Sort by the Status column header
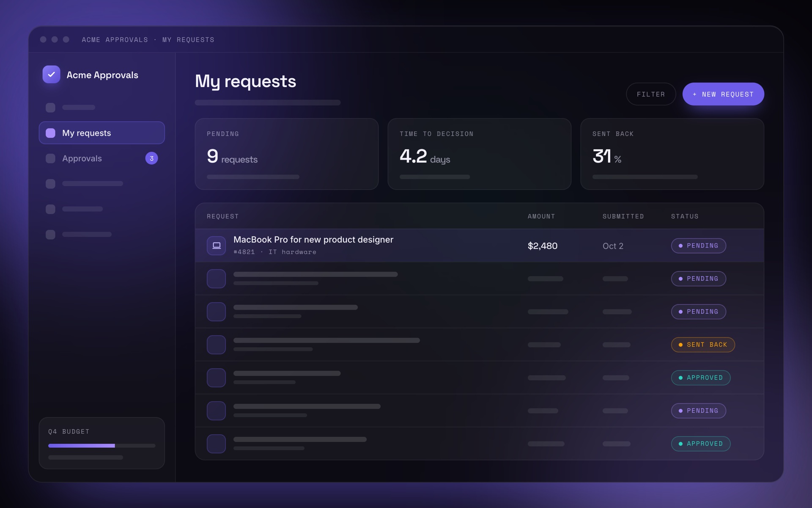812x508 pixels. point(685,216)
